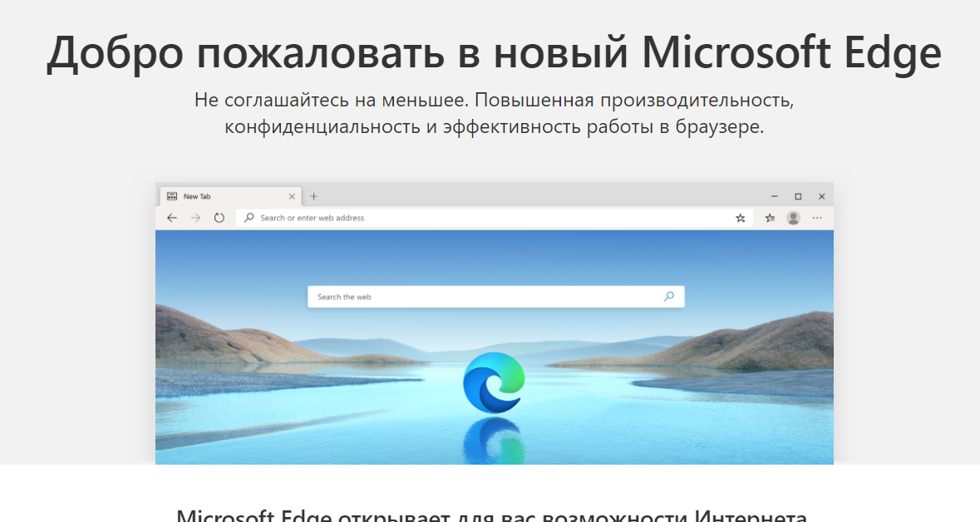The height and width of the screenshot is (522, 980).
Task: Click the Добро пожаловать в новый Microsoft Edge heading
Action: pos(494,53)
